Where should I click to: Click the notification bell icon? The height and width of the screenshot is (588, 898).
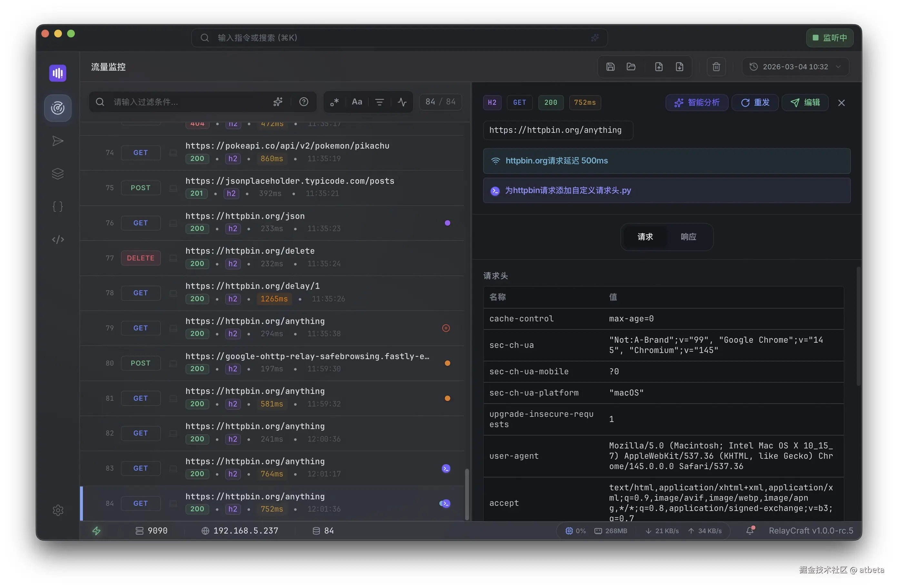pyautogui.click(x=750, y=531)
